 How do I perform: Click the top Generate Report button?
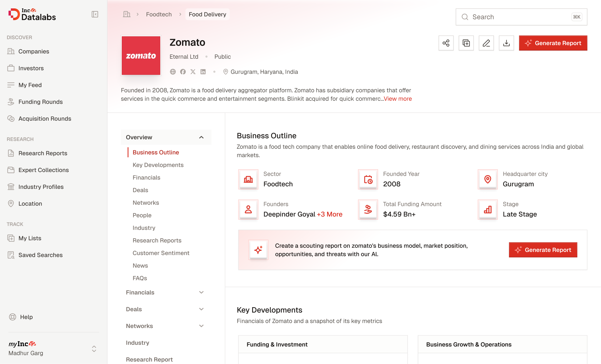[553, 43]
